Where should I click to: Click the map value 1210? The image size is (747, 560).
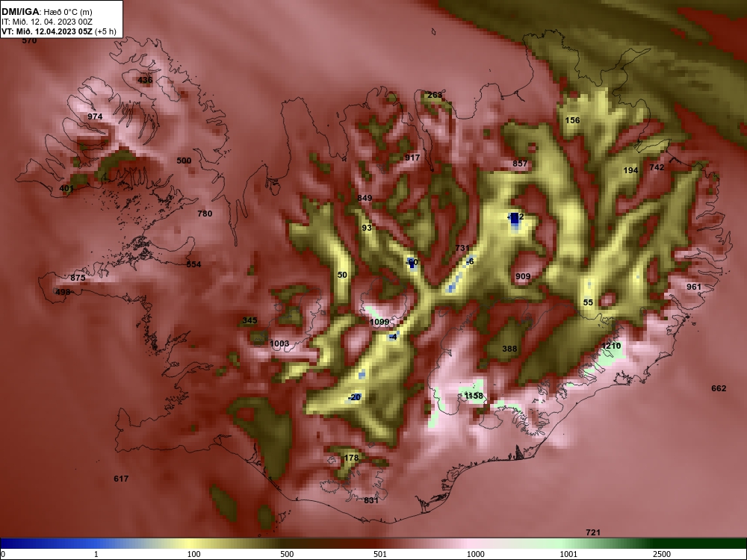pos(611,346)
